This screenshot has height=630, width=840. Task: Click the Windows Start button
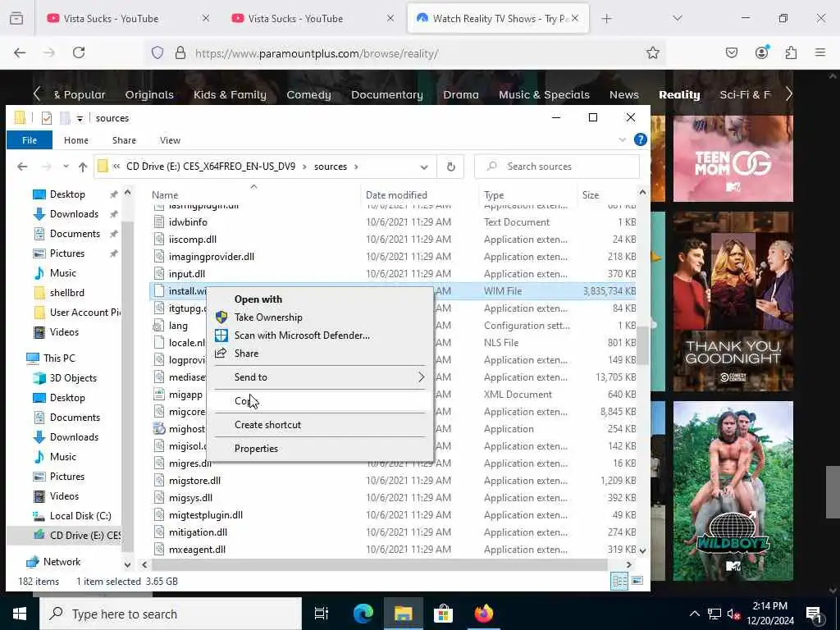(20, 614)
